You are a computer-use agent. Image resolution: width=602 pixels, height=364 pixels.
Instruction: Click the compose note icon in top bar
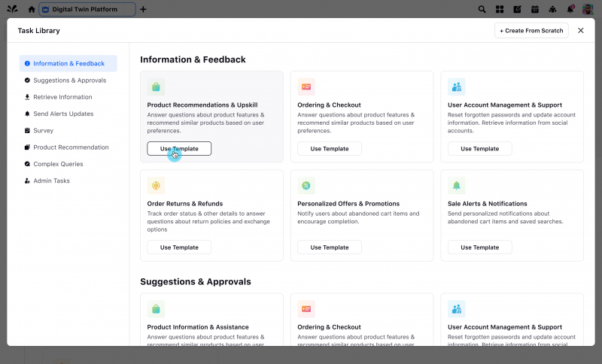click(517, 9)
